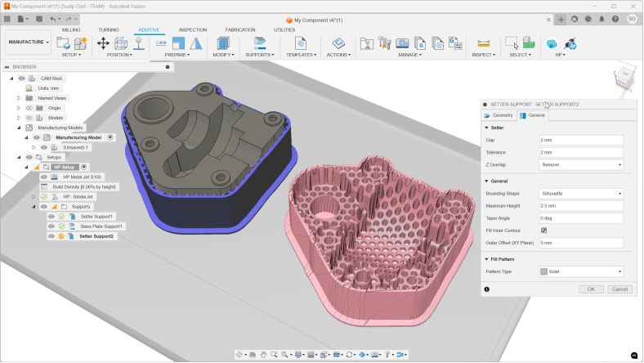This screenshot has height=363, width=644.
Task: Switch to the FABRICATION tab
Action: [240, 30]
